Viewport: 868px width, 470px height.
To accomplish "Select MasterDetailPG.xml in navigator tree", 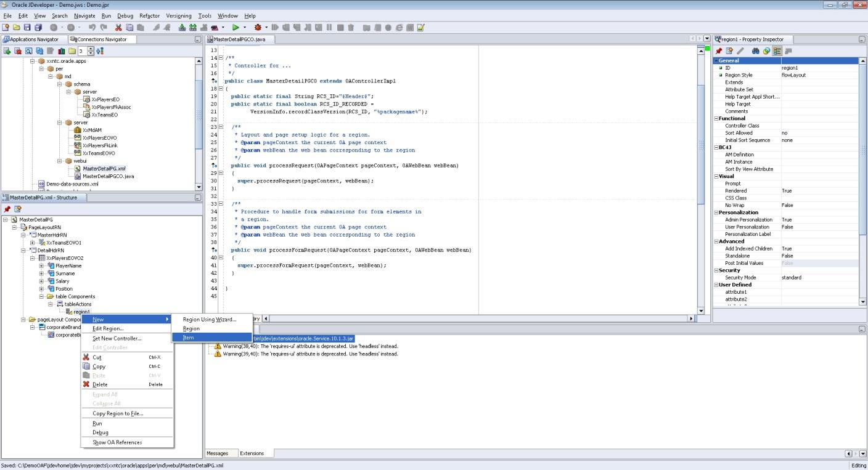I will (x=104, y=168).
